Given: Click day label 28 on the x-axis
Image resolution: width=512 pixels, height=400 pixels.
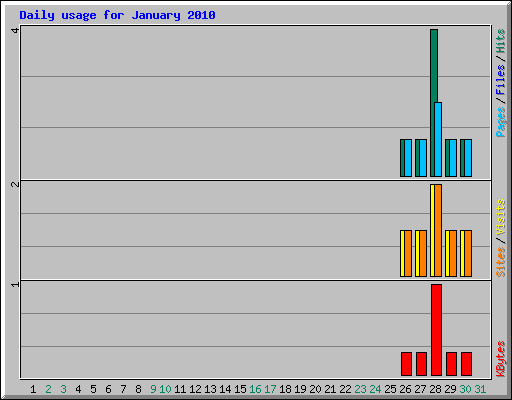Looking at the screenshot, I should pos(435,389).
